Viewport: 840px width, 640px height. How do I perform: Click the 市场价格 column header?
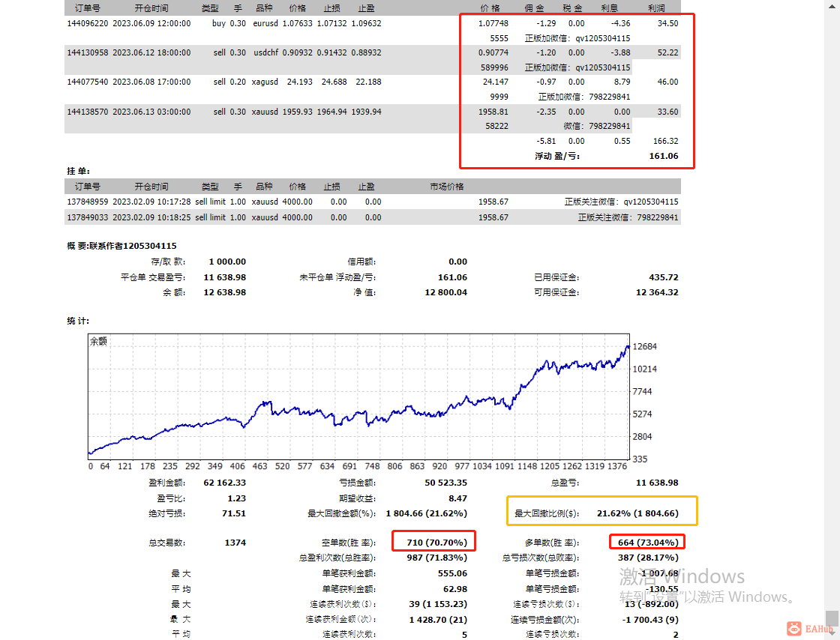pyautogui.click(x=447, y=186)
